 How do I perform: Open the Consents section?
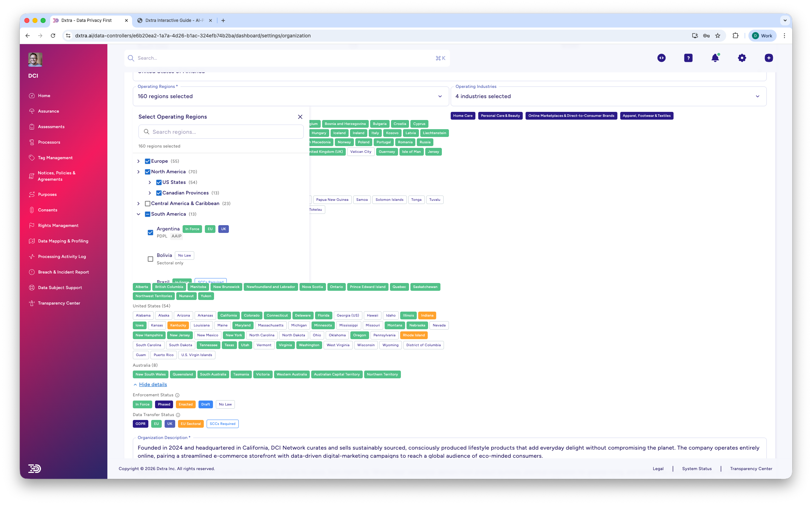(47, 210)
